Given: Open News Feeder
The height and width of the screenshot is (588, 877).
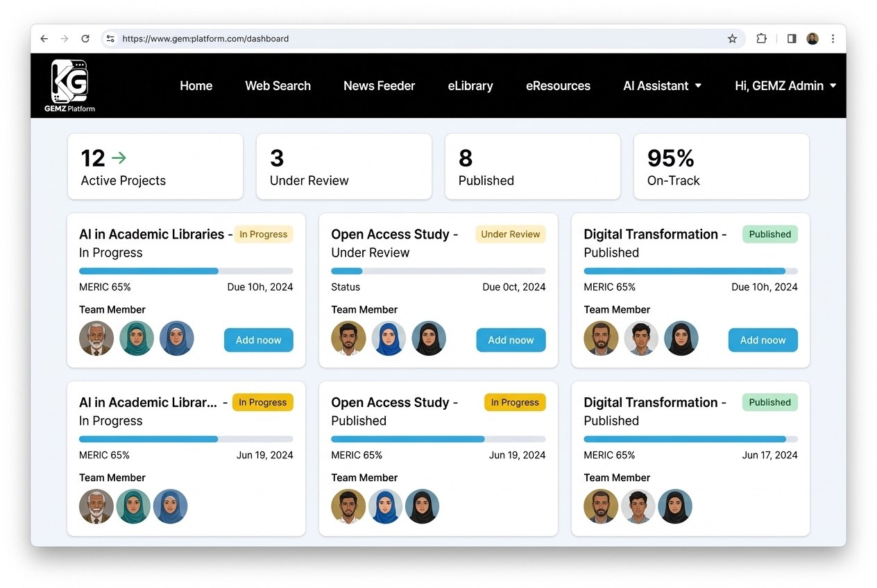Looking at the screenshot, I should click(x=379, y=86).
